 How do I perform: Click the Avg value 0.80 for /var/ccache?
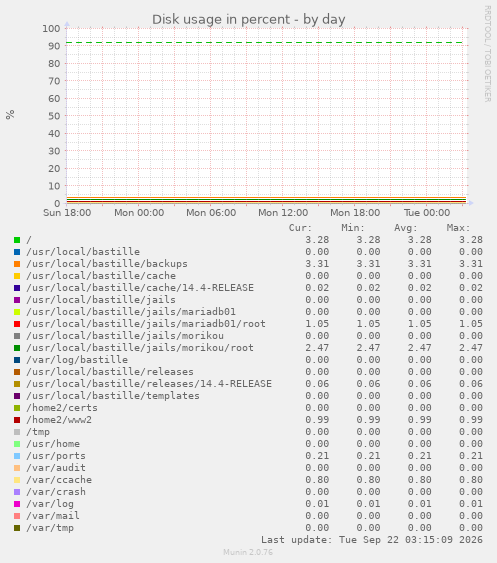(419, 480)
